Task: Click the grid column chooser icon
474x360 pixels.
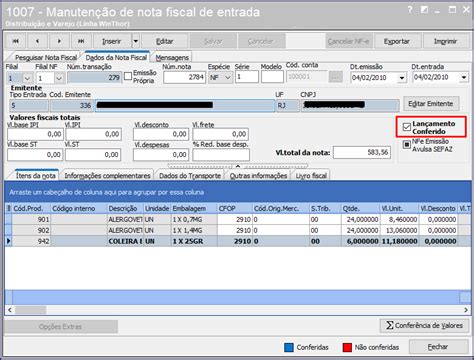Action: click(9, 208)
